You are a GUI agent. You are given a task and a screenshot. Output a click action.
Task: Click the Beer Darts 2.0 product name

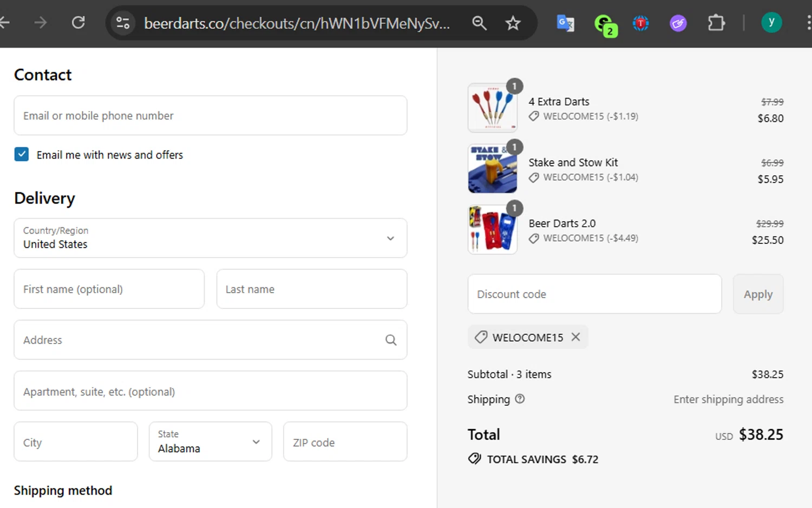[x=562, y=223]
